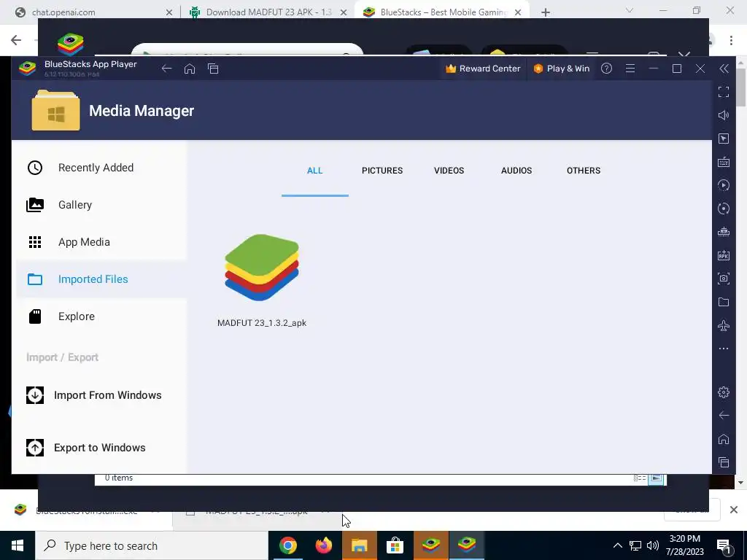Image resolution: width=747 pixels, height=560 pixels.
Task: Click the volume icon in side toolbar
Action: tap(724, 115)
